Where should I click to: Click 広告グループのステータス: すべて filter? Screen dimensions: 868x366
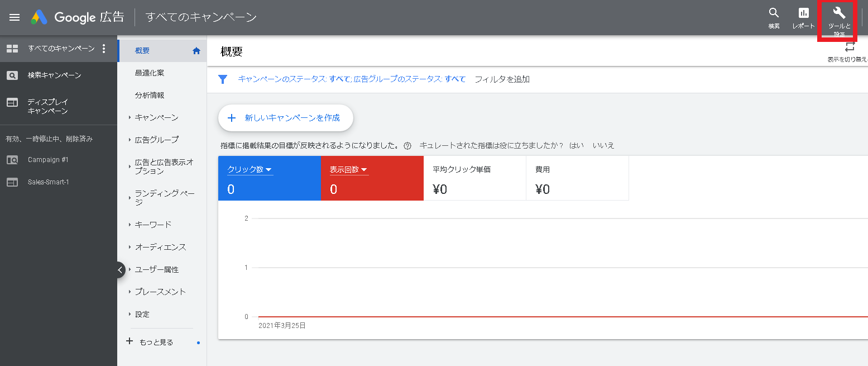pos(410,79)
